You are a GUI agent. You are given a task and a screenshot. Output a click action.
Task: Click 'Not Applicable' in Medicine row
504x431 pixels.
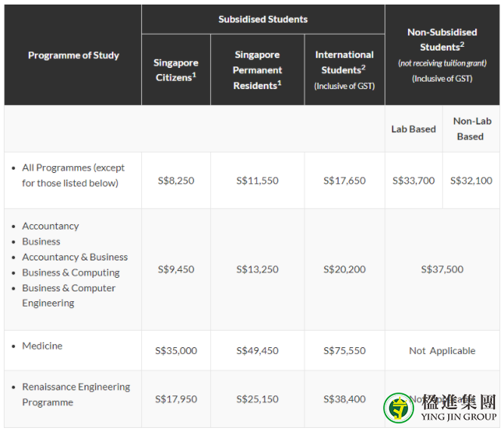coord(442,351)
